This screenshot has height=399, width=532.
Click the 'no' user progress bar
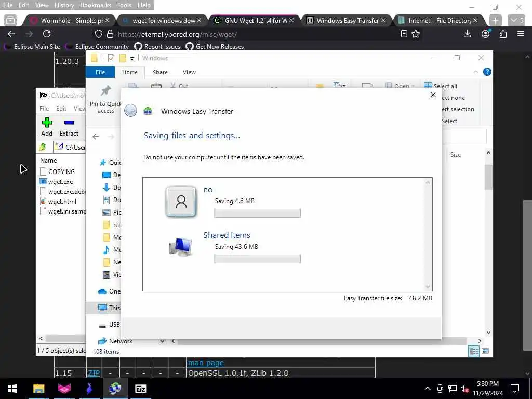point(257,213)
